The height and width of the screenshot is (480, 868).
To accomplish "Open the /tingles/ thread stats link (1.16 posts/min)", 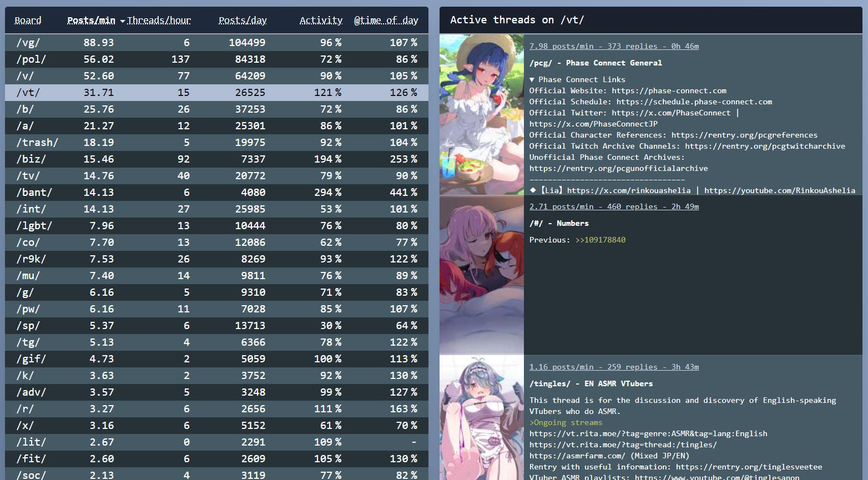I will coord(614,367).
